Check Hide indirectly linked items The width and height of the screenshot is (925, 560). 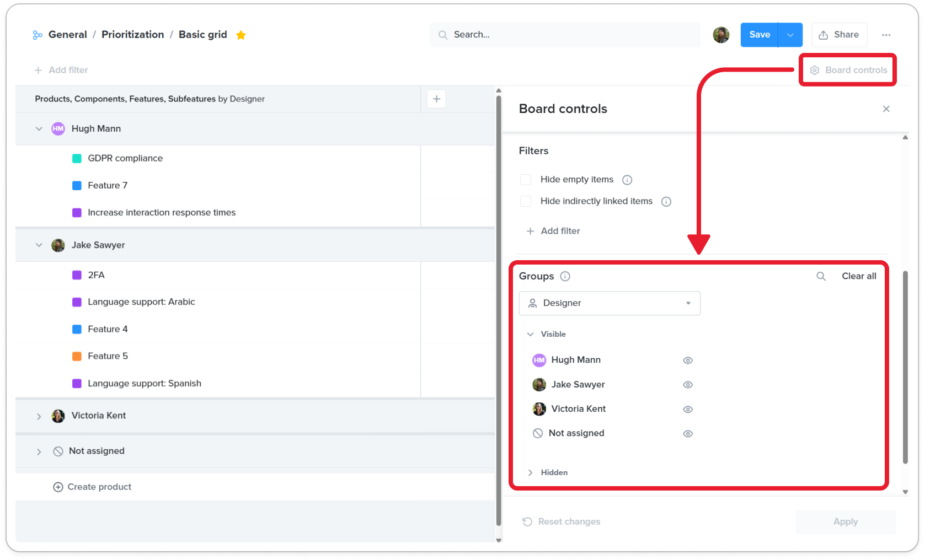click(525, 201)
